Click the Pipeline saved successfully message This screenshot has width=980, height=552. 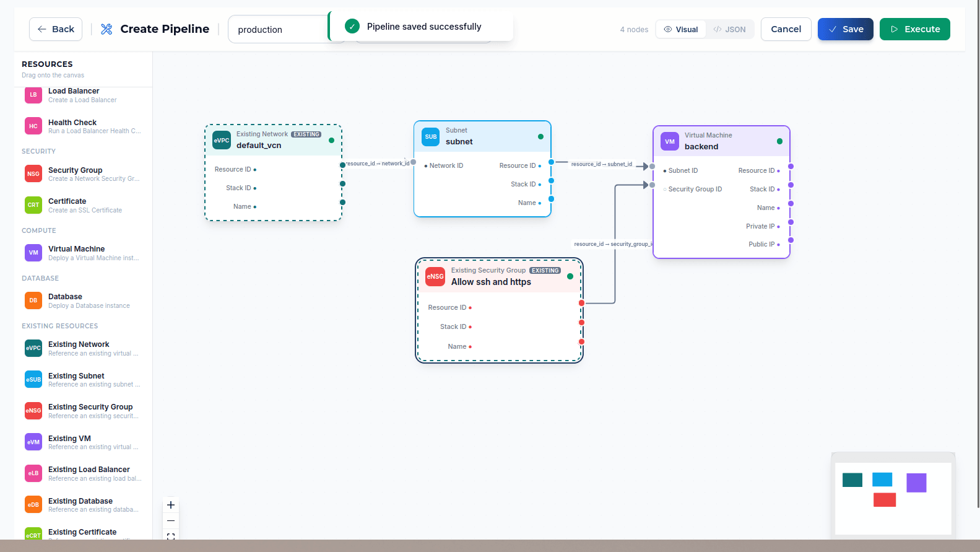(424, 27)
